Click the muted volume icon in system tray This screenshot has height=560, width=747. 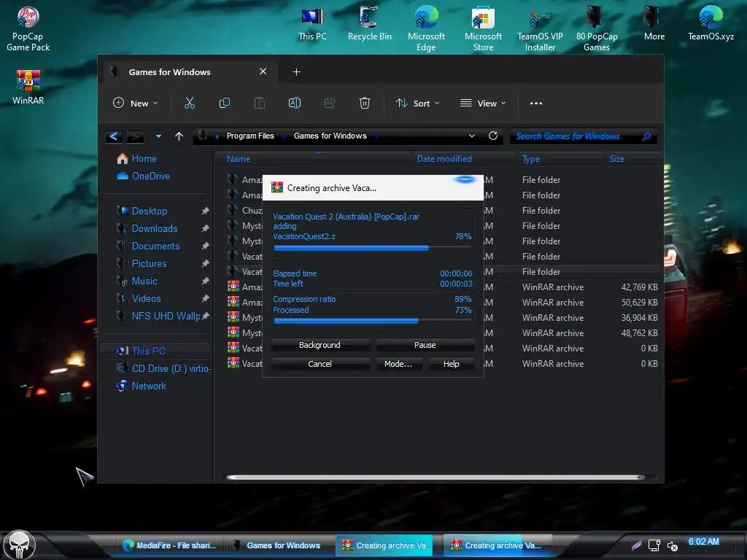(672, 546)
